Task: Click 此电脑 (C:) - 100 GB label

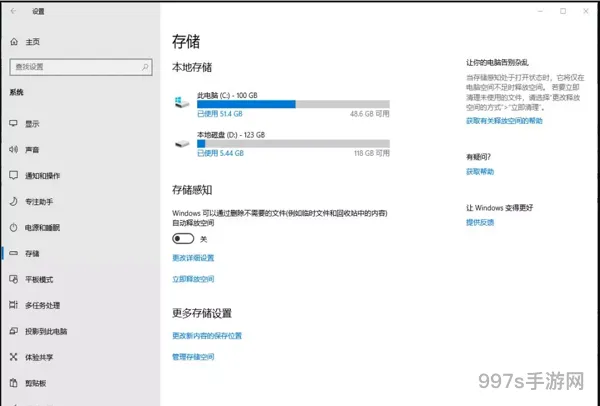Action: [227, 95]
